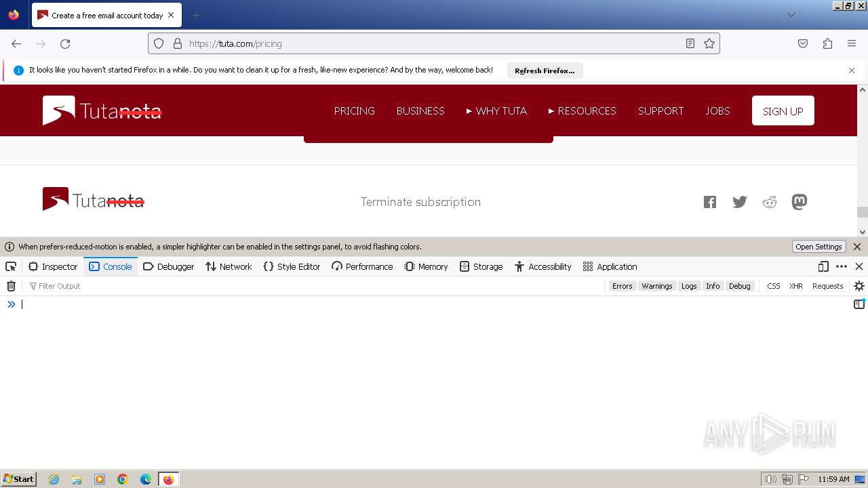The image size is (868, 488).
Task: Switch to the Accessibility tab
Action: [542, 266]
